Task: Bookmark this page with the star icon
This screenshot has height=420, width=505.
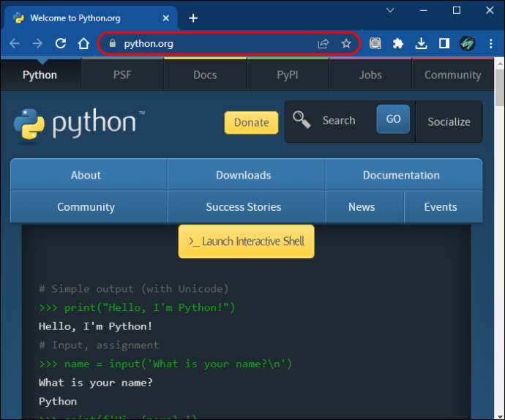Action: coord(346,43)
